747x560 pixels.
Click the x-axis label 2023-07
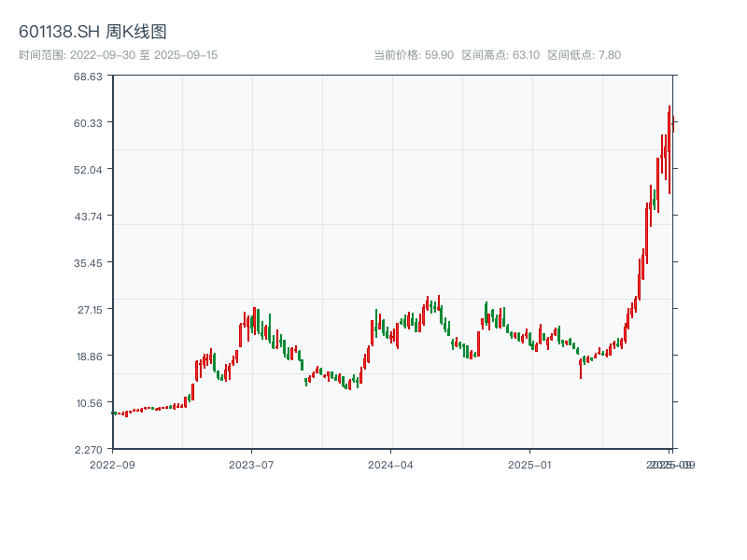tap(251, 465)
